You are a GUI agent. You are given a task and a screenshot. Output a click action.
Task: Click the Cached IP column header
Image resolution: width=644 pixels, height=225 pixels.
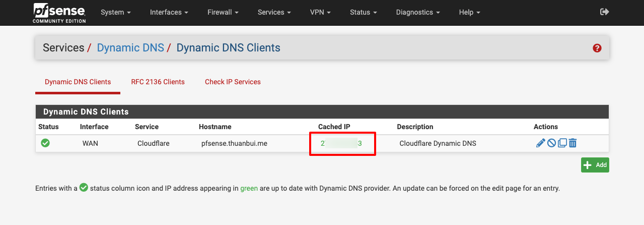335,127
